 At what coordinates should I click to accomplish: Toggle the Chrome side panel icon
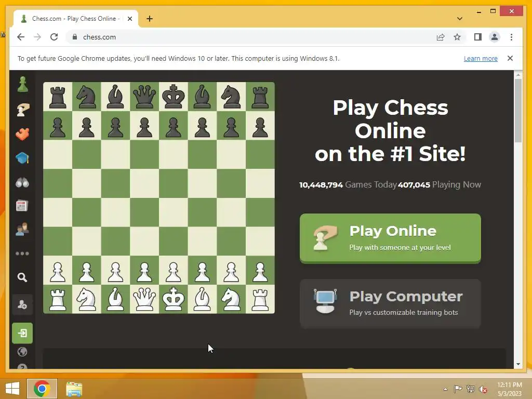(478, 37)
